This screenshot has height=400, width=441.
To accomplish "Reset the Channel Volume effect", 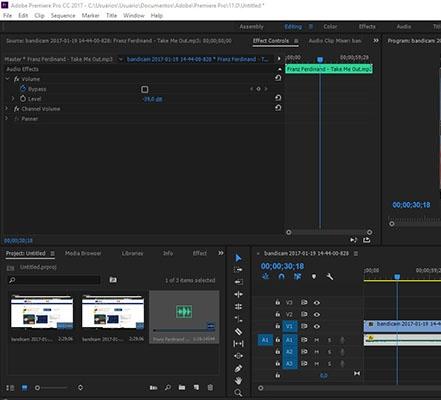I will 278,108.
